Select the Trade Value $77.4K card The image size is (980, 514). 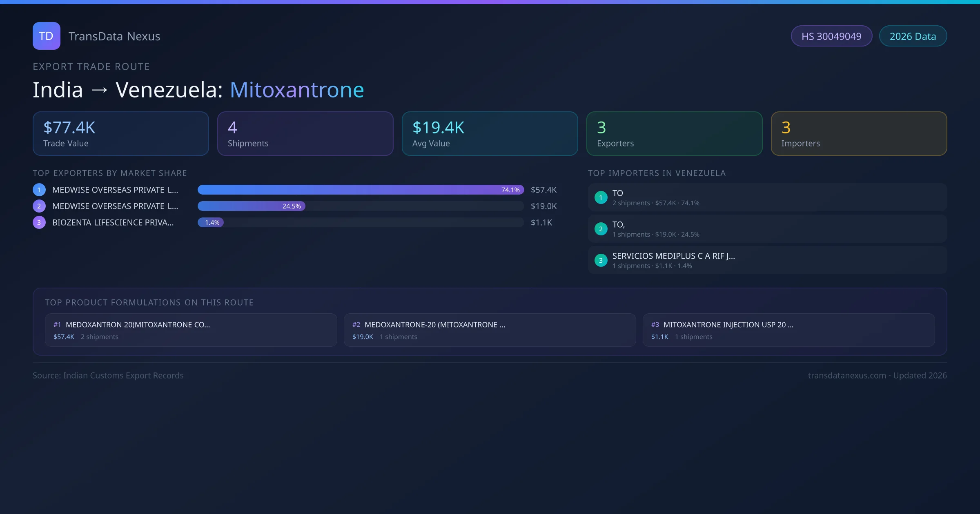[x=120, y=133]
